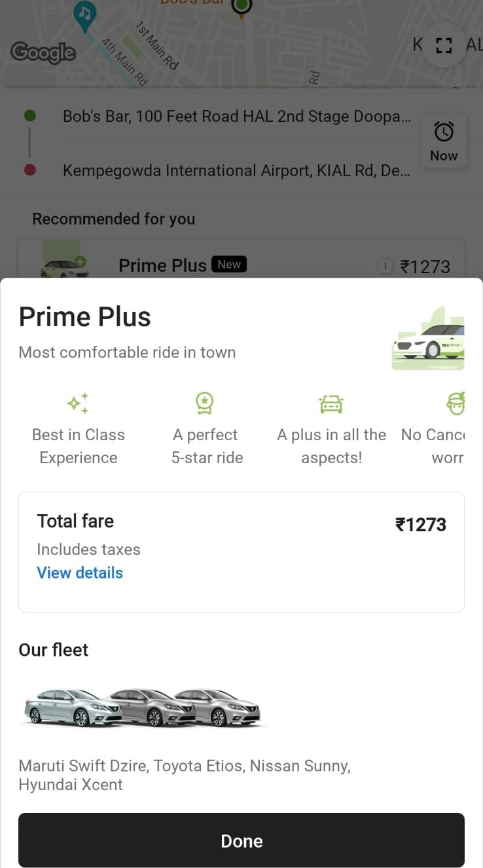
Task: Select the Prime Plus ride option
Action: pyautogui.click(x=162, y=265)
